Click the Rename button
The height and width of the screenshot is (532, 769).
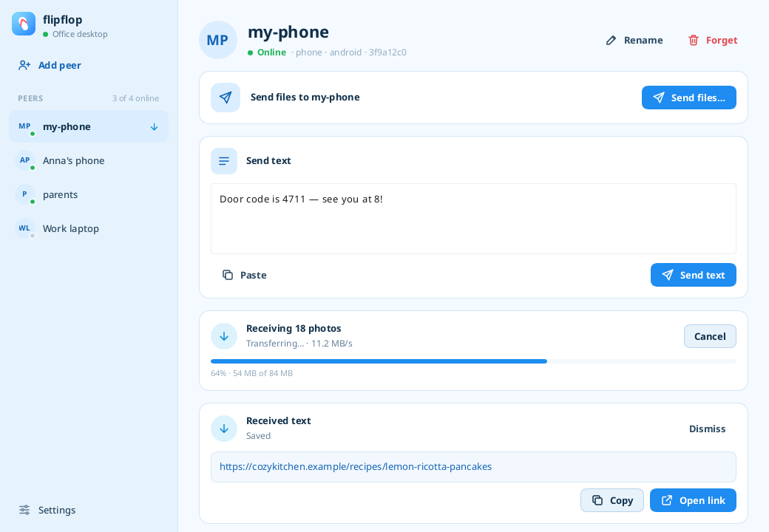click(x=634, y=40)
